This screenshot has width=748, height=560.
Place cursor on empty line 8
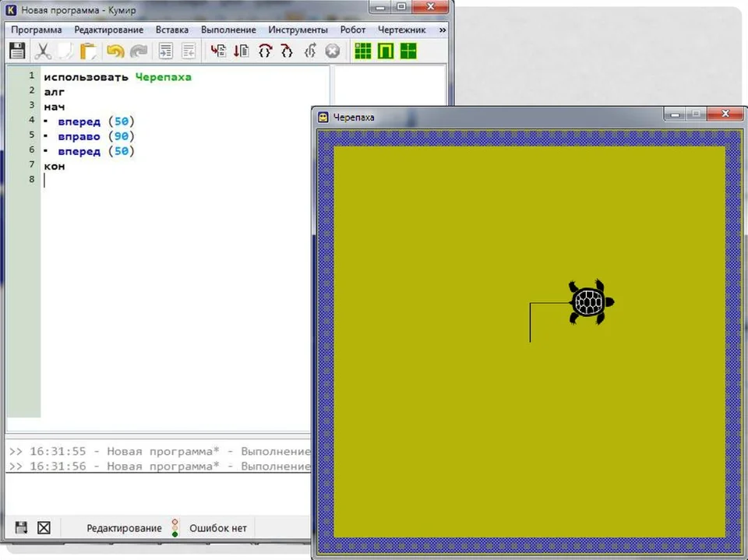pos(185,181)
